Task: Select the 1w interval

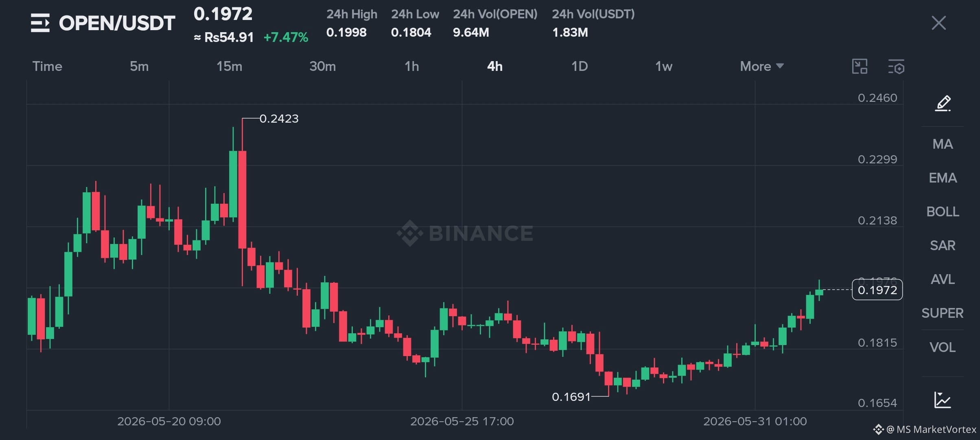Action: [663, 66]
